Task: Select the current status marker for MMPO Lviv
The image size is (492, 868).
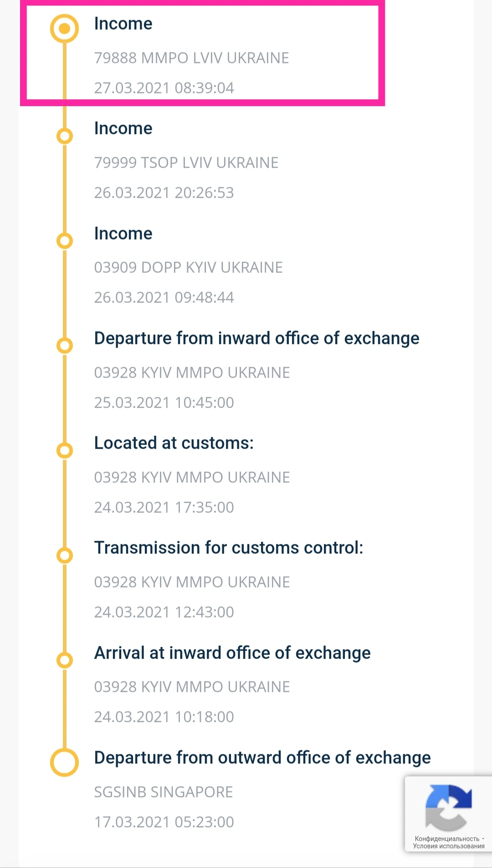Action: click(64, 29)
